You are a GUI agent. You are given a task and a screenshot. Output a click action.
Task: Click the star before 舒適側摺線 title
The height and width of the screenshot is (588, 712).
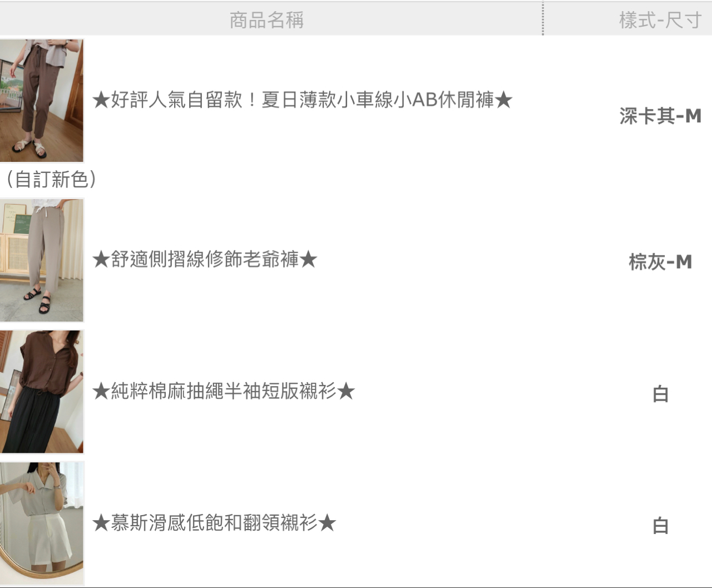coord(101,260)
